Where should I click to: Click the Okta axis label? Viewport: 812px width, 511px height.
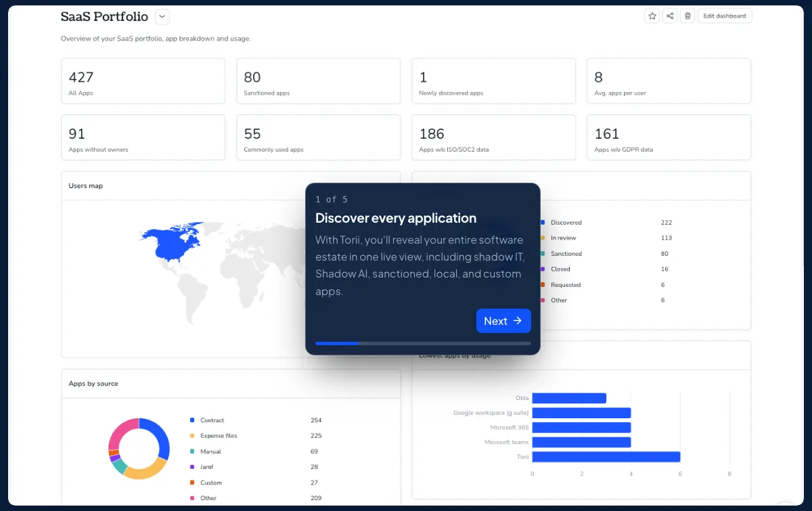(522, 398)
